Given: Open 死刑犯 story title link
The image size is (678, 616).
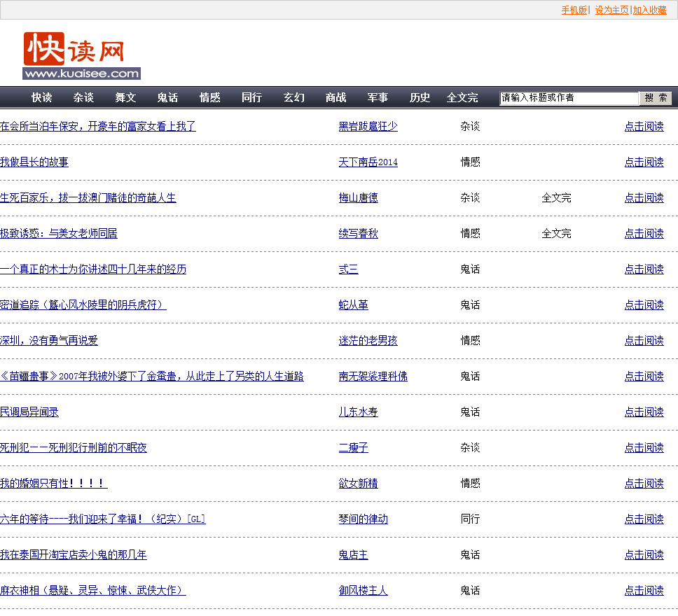Looking at the screenshot, I should click(x=74, y=447).
